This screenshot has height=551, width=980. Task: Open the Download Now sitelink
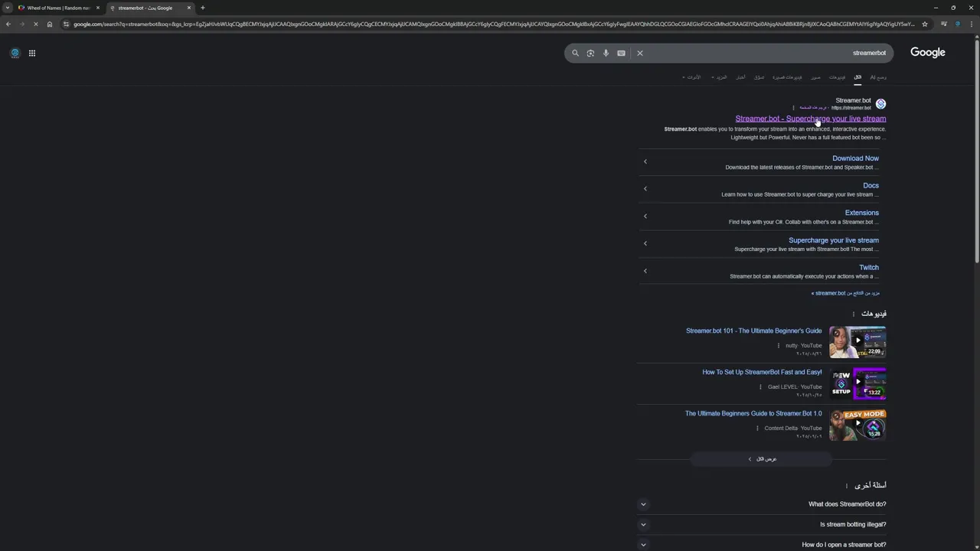click(x=855, y=158)
